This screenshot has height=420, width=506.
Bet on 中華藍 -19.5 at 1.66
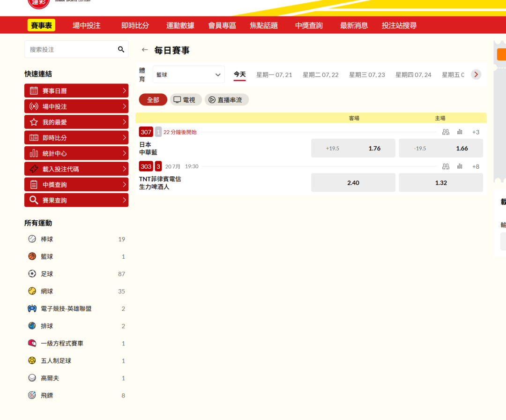pyautogui.click(x=441, y=148)
